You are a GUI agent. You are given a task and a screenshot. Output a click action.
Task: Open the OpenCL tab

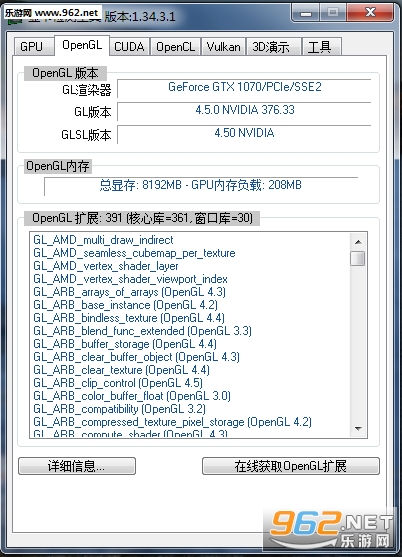(175, 47)
